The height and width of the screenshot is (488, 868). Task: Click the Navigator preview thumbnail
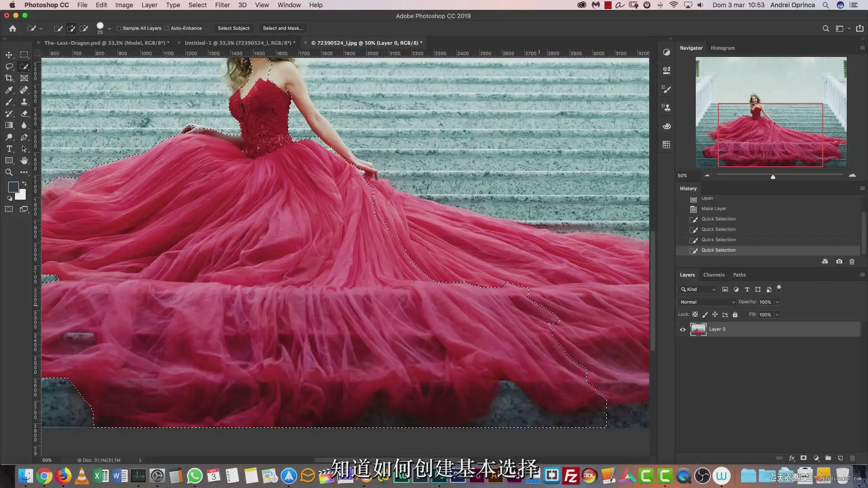click(x=771, y=112)
